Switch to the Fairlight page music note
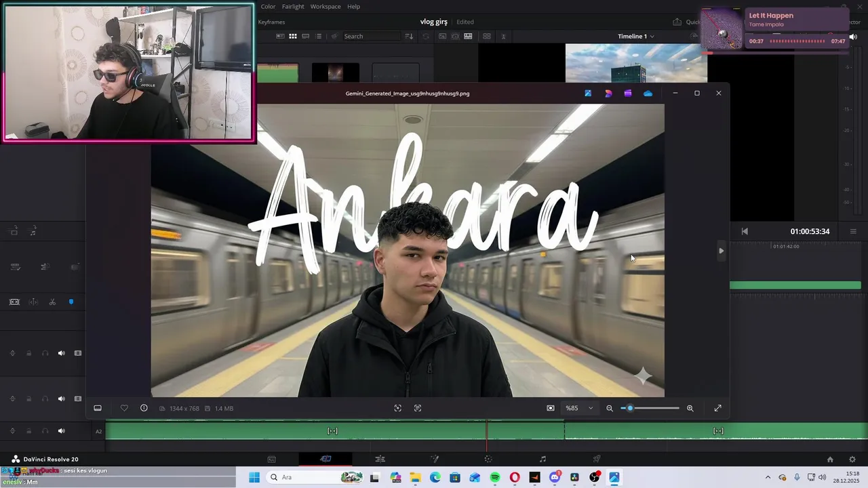 pos(542,459)
